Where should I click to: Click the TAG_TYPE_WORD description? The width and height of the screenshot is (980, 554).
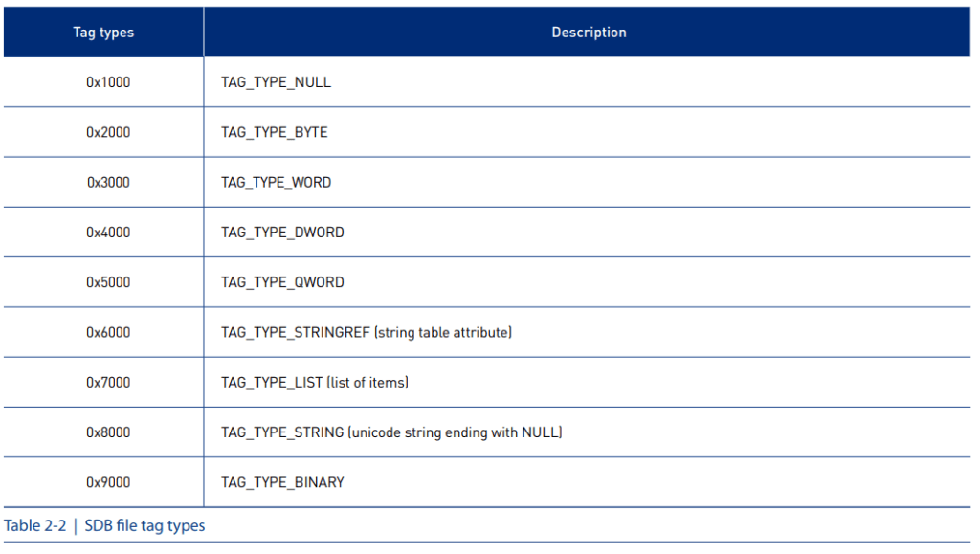(x=277, y=182)
